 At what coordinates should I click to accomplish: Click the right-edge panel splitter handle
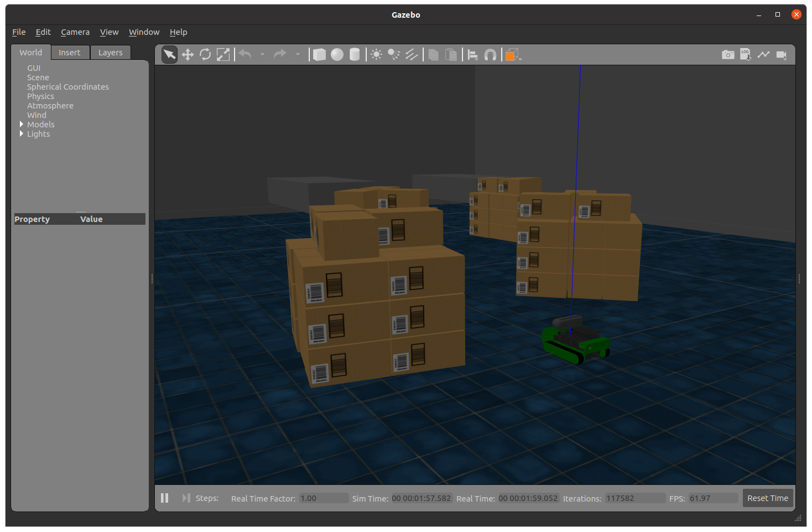pos(799,278)
